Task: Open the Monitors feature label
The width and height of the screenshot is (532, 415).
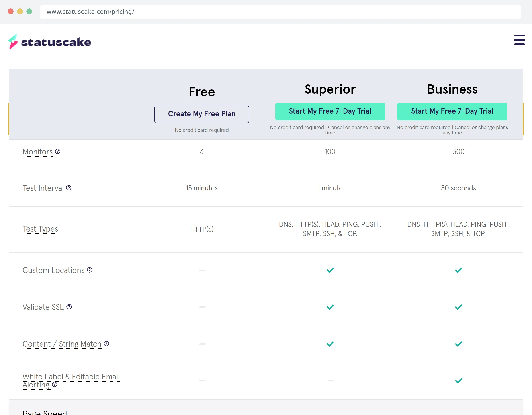Action: (x=38, y=152)
